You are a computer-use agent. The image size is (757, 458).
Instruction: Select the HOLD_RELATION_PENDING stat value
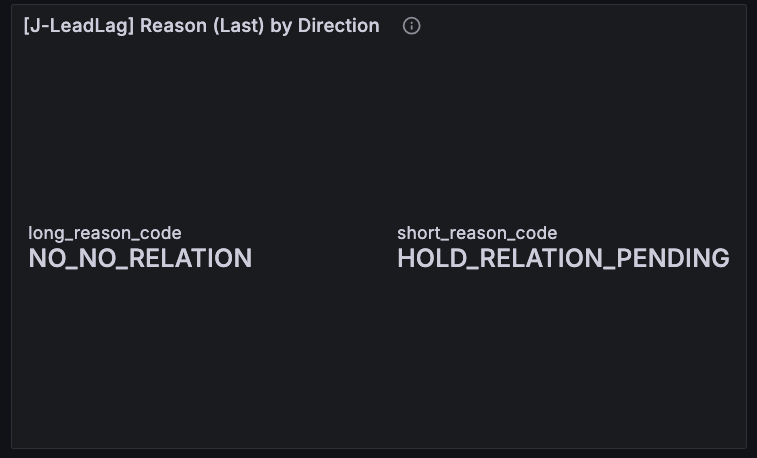coord(563,259)
